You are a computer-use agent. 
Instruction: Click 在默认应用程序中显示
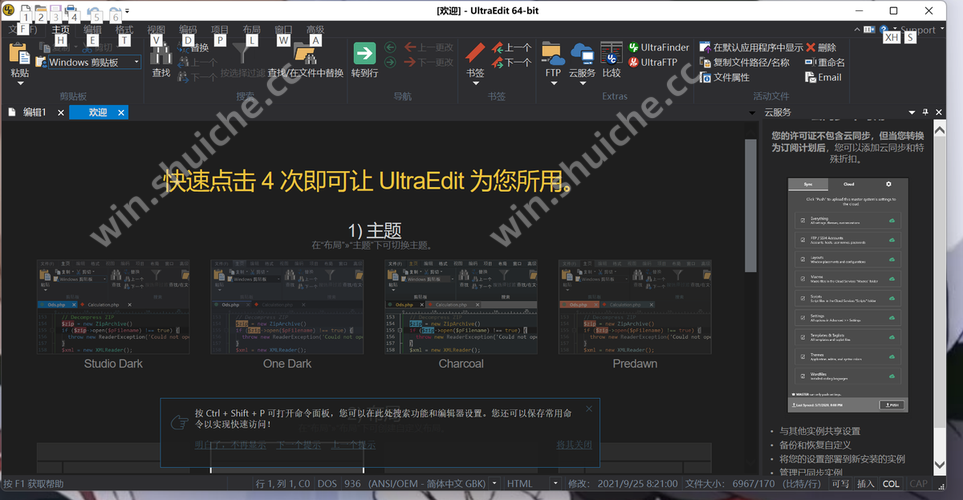pos(751,47)
